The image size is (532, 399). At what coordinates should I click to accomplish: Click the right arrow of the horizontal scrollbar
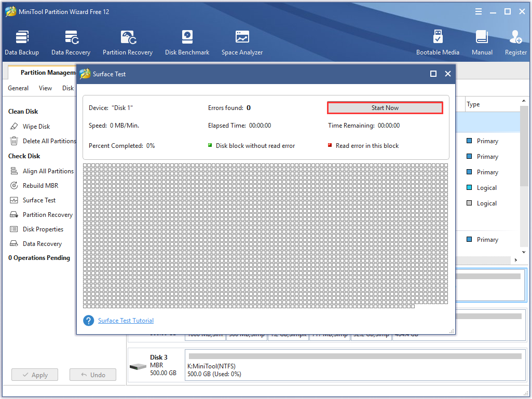pos(516,260)
